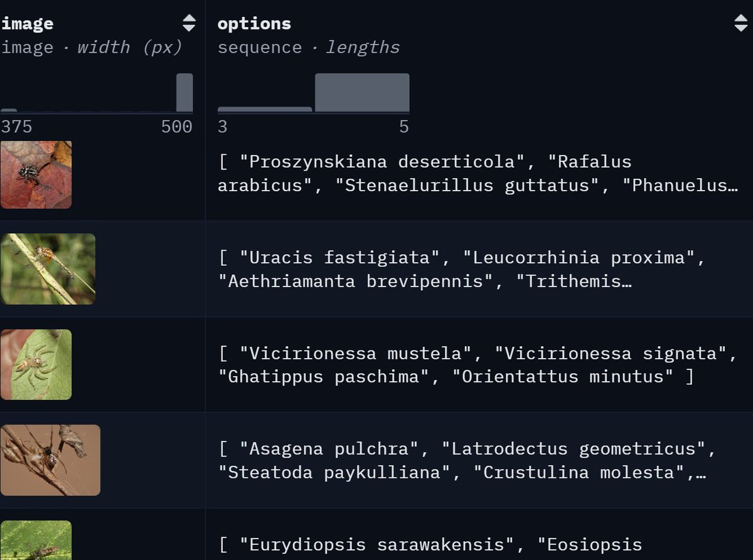Select the small width histogram bar near 375
753x560 pixels.
(x=9, y=111)
